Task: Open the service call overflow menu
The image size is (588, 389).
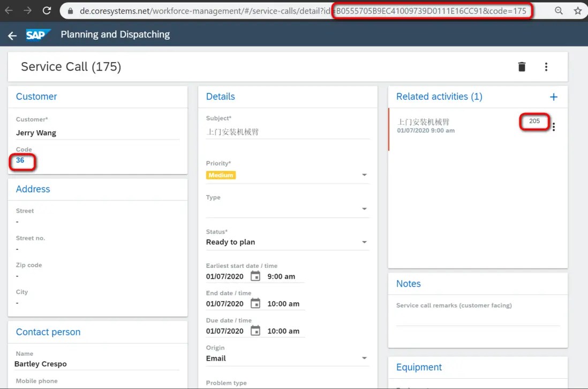Action: [546, 66]
